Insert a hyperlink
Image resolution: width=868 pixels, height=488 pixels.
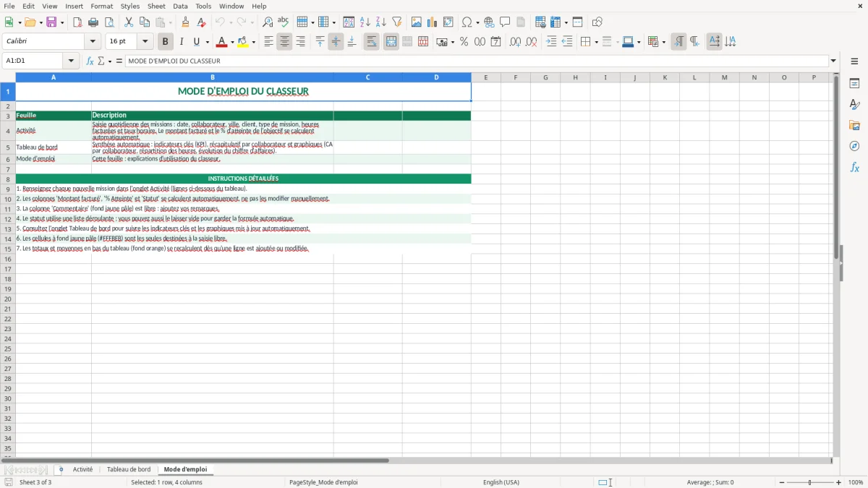click(x=489, y=22)
